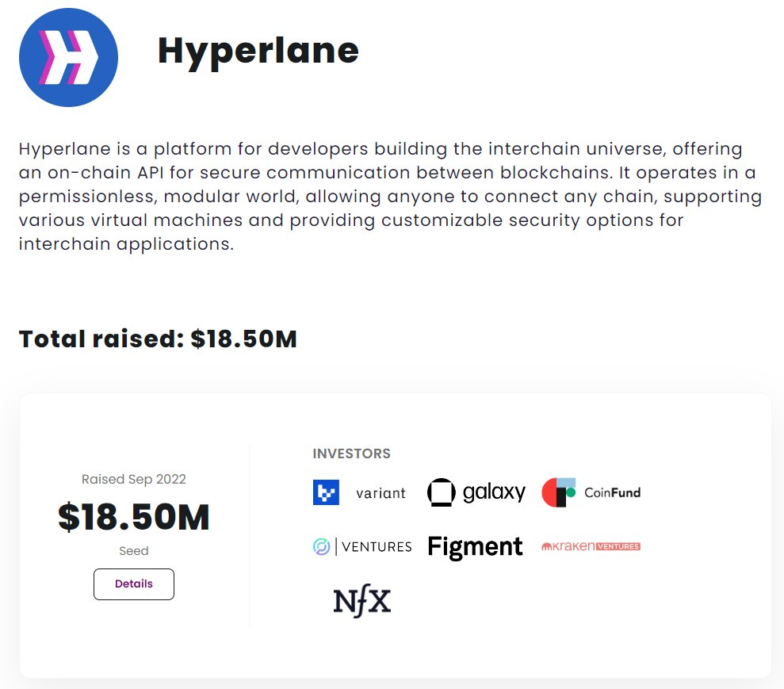Click the Hyperlane title heading

pyautogui.click(x=258, y=52)
